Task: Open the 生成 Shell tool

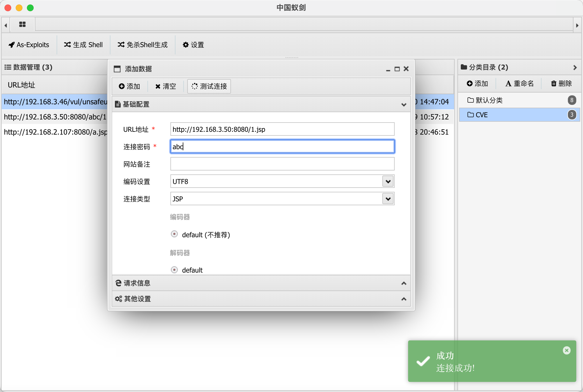Action: 83,45
